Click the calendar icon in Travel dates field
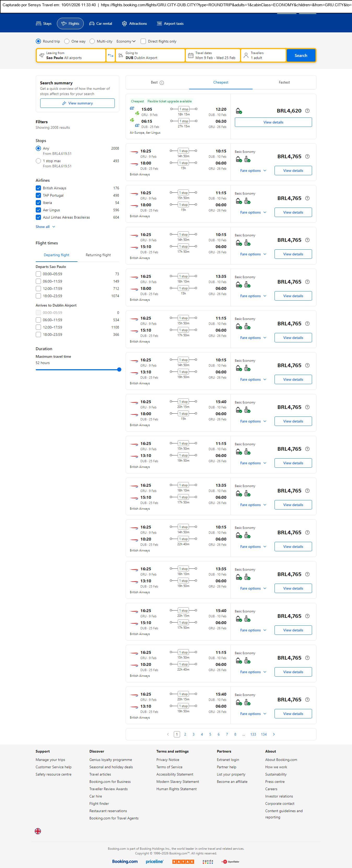Image resolution: width=352 pixels, height=868 pixels. (191, 56)
